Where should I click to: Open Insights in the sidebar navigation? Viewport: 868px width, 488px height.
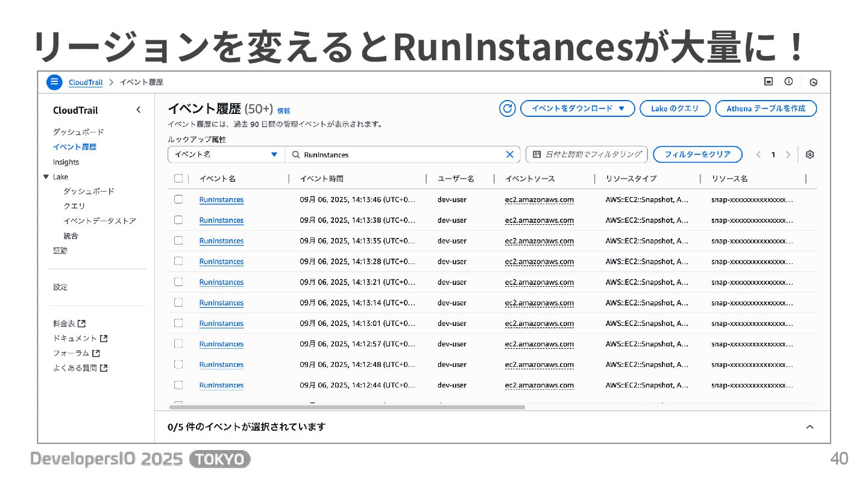pyautogui.click(x=66, y=162)
